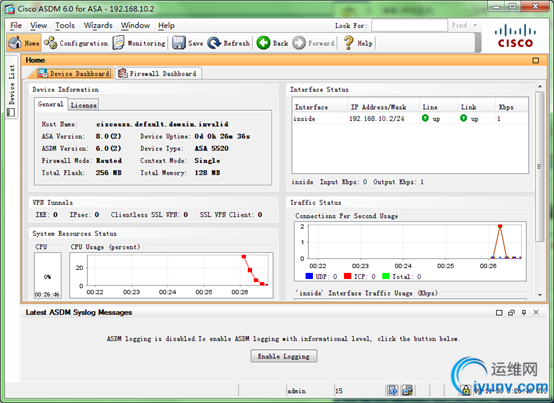554x403 pixels.
Task: Open the View menu
Action: click(39, 25)
